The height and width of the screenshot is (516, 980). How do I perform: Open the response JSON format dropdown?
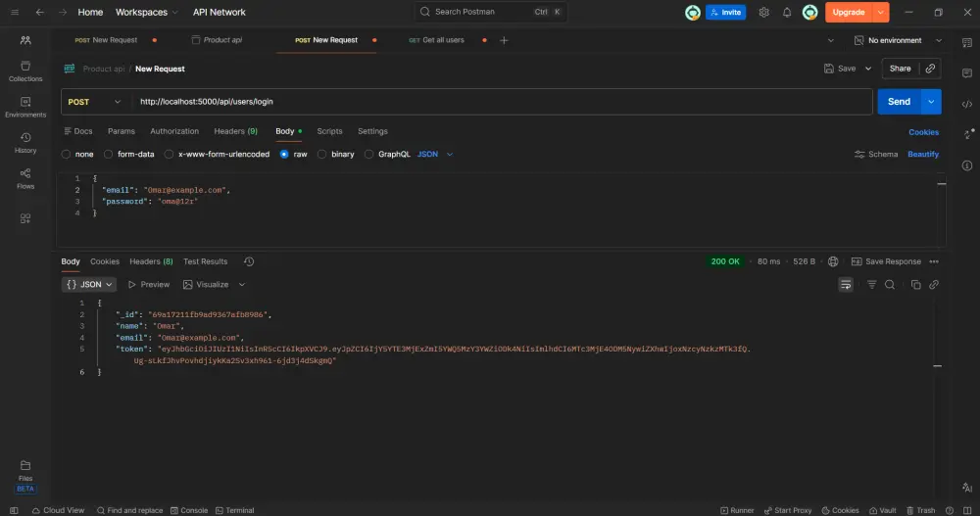tap(89, 285)
